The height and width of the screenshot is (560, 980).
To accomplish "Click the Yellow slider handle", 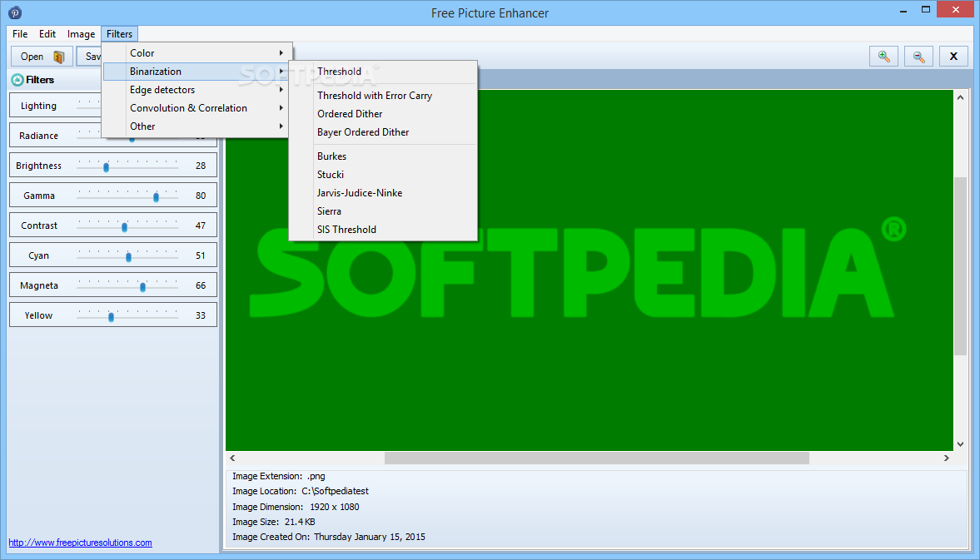I will (x=112, y=316).
